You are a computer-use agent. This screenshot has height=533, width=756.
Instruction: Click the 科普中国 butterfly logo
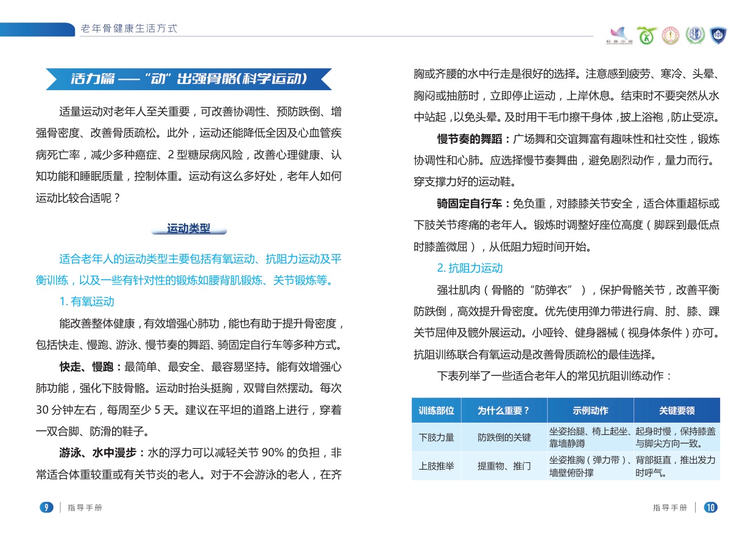620,36
